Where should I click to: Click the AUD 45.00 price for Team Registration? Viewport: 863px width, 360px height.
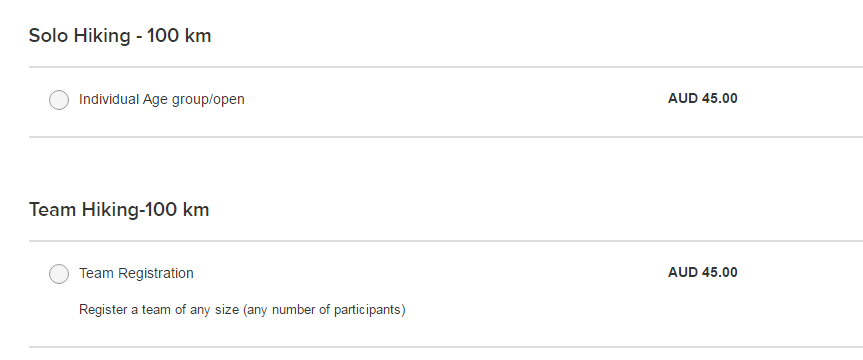702,272
